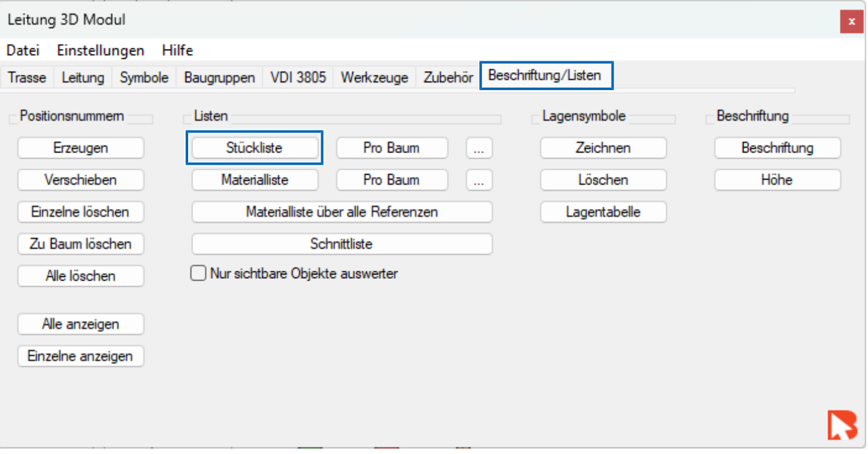The height and width of the screenshot is (454, 868).
Task: Close the Leitung 3D Modul window
Action: tap(851, 22)
